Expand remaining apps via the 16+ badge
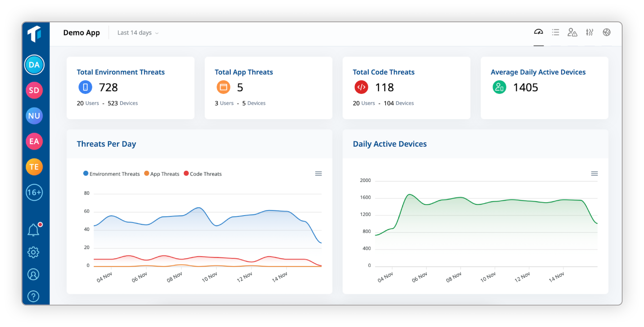The width and height of the screenshot is (644, 327). [34, 192]
